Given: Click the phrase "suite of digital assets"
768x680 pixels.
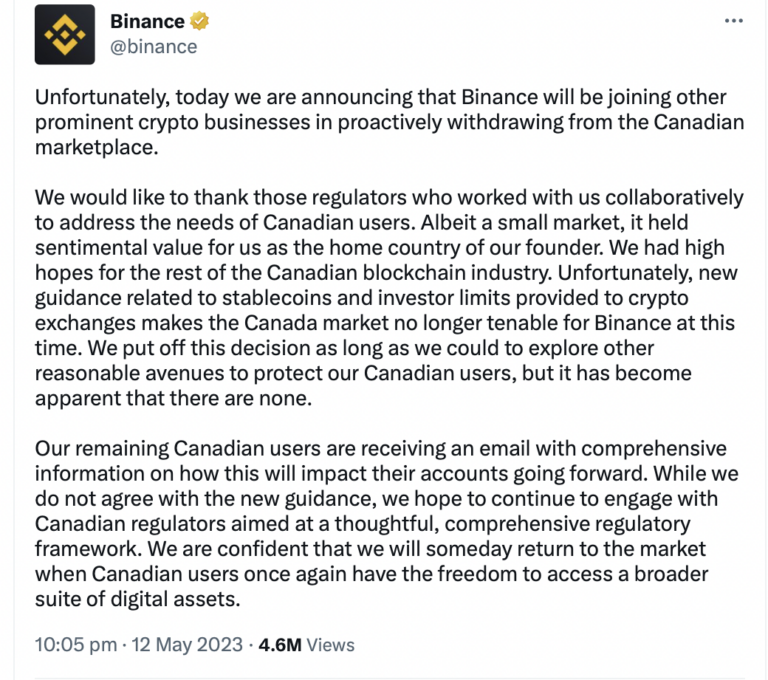Looking at the screenshot, I should click(x=141, y=597).
